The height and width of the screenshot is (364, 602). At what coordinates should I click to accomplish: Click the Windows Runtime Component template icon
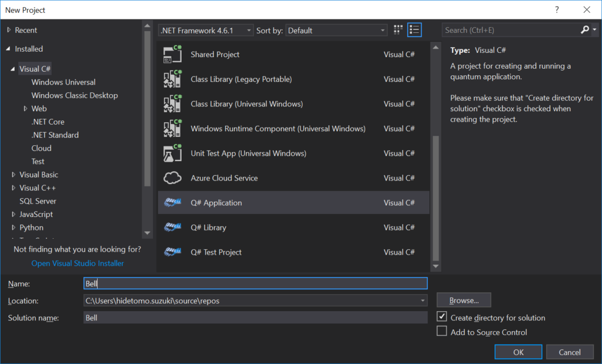(x=172, y=129)
